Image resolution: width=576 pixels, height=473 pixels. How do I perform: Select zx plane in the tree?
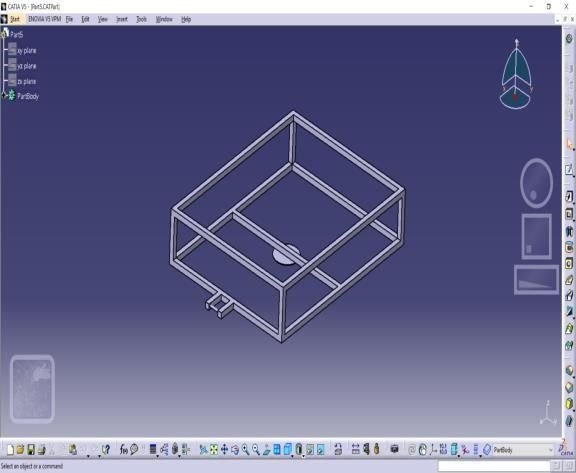click(26, 82)
